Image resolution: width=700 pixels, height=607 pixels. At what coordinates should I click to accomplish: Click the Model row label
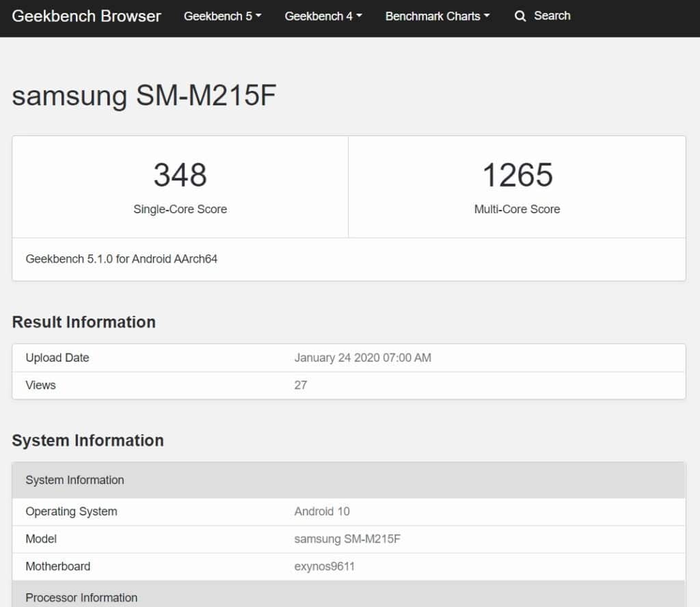pos(41,539)
